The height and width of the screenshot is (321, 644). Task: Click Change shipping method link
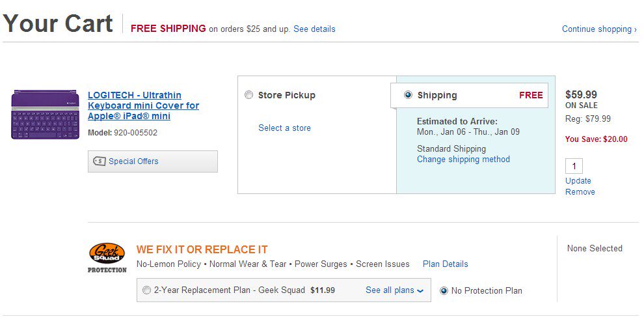pos(463,160)
